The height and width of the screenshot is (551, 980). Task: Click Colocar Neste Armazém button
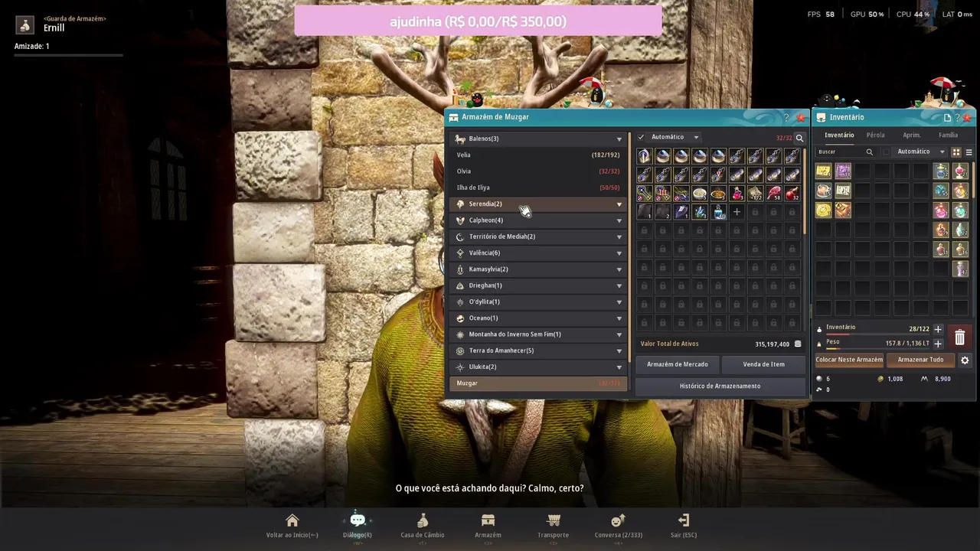849,360
